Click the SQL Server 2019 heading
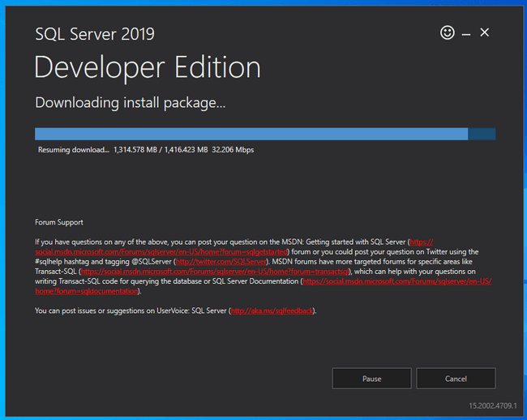This screenshot has height=420, width=527. click(x=95, y=34)
